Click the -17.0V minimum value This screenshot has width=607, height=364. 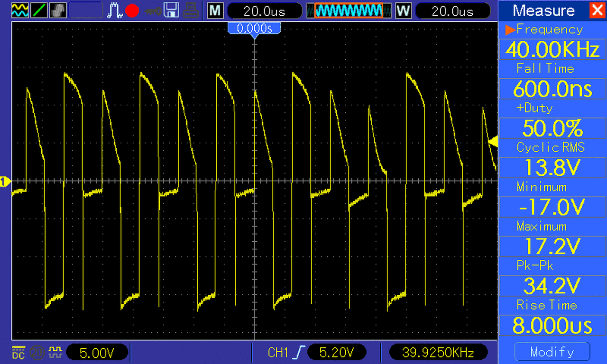click(x=552, y=207)
